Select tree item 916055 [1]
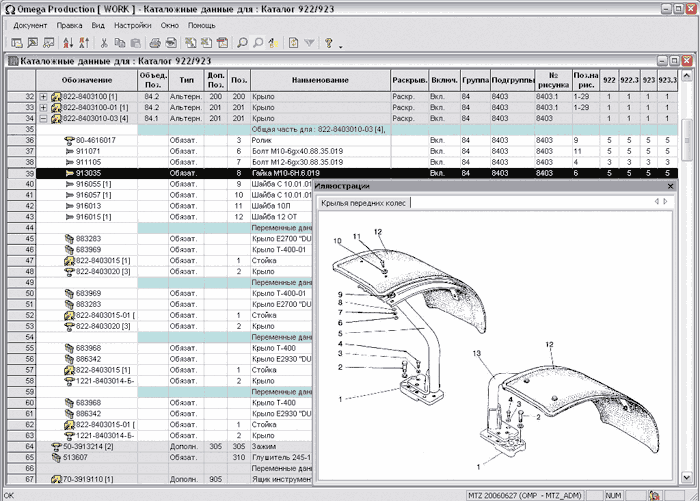 (x=93, y=184)
